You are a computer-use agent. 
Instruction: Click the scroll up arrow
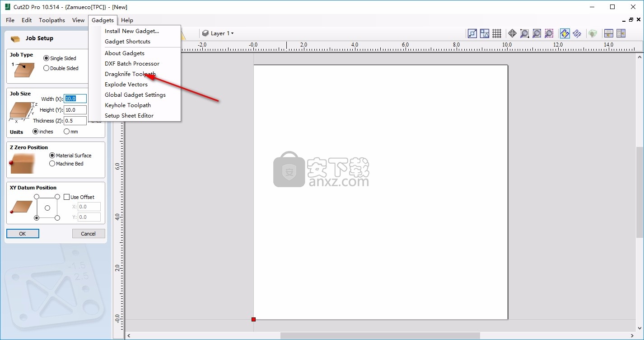tap(639, 57)
